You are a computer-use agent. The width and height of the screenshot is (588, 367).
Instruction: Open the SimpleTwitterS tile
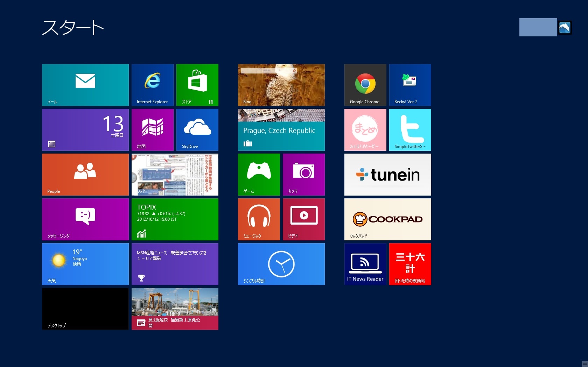click(x=410, y=130)
